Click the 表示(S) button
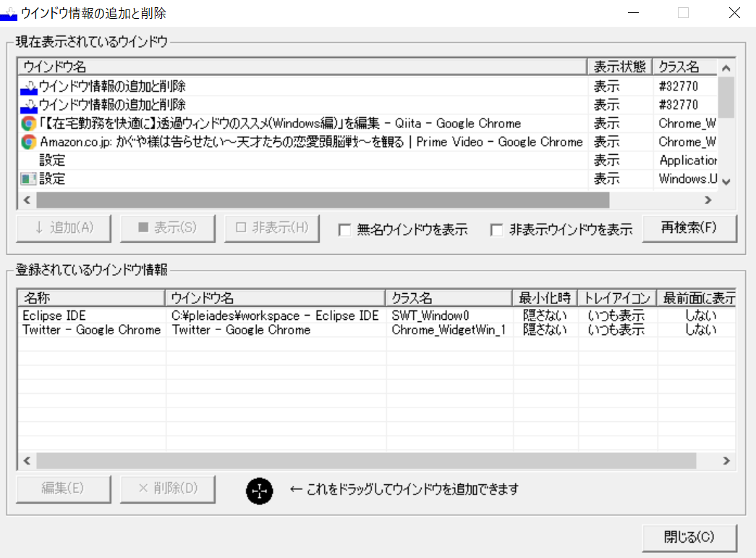The width and height of the screenshot is (756, 558). 167,228
